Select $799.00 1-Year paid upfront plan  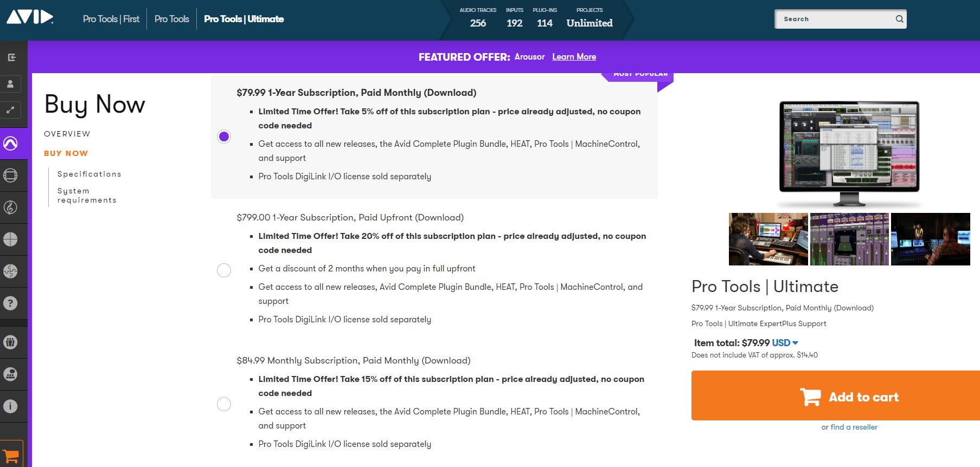[x=224, y=270]
